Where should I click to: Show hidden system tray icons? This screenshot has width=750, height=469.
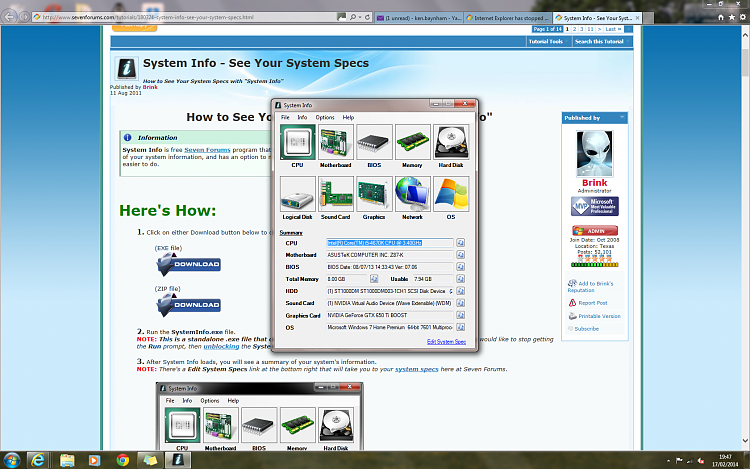[x=668, y=461]
